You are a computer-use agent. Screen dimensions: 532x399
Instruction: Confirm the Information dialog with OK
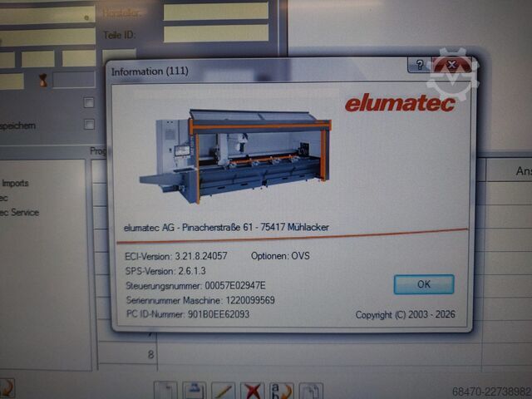424,284
